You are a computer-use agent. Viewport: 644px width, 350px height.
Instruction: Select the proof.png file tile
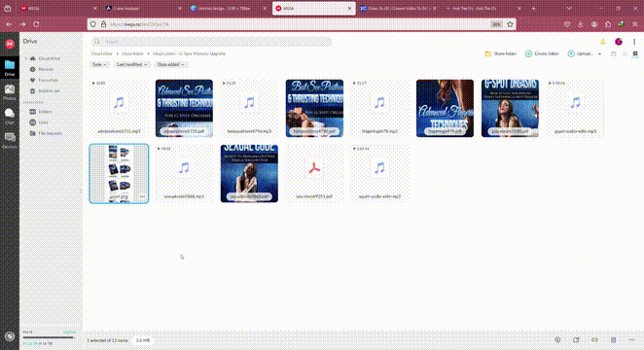[x=119, y=174]
